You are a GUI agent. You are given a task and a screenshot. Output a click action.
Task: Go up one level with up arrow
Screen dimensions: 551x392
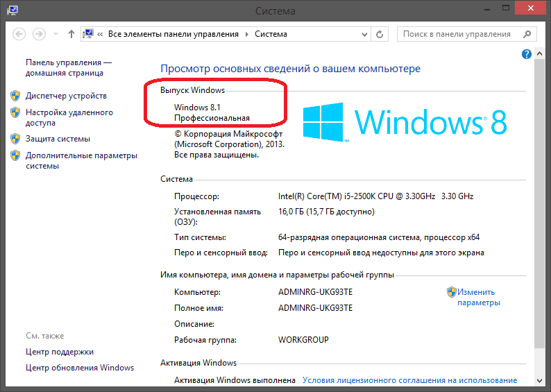point(71,34)
